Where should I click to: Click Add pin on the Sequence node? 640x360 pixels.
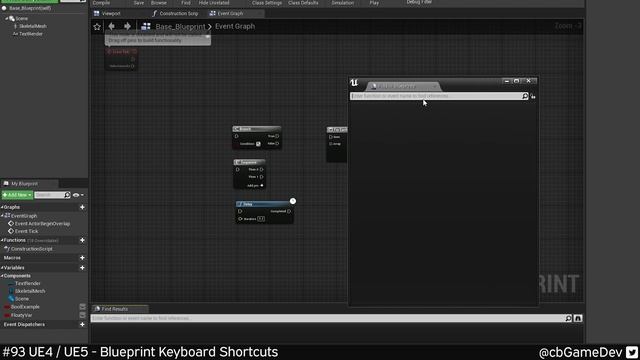255,186
